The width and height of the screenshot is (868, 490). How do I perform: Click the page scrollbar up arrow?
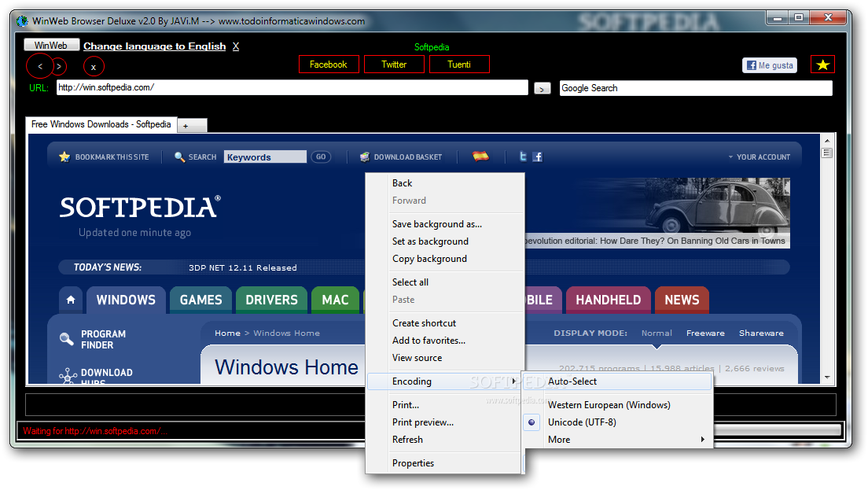point(827,141)
